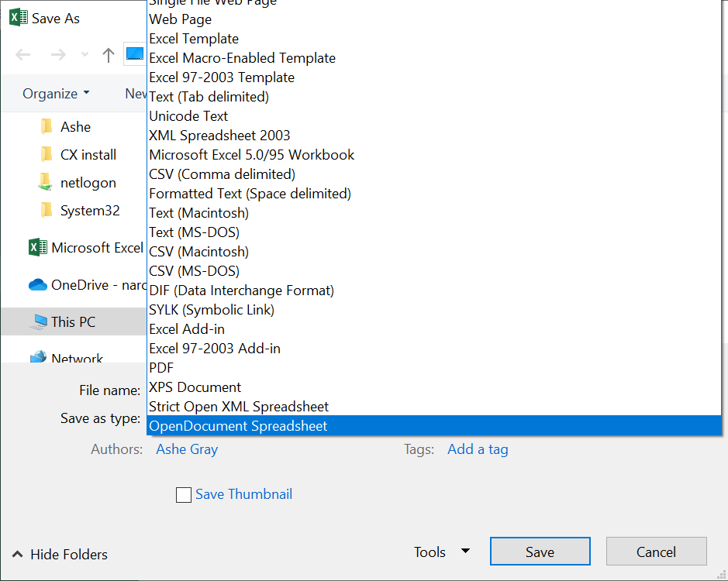The height and width of the screenshot is (581, 728).
Task: Choose Microsoft Excel 5.0/95 Workbook type
Action: click(434, 155)
